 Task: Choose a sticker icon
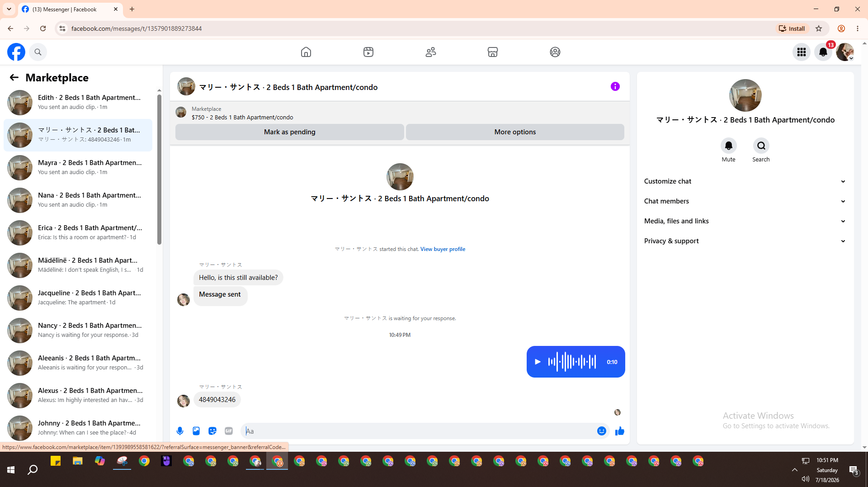point(212,431)
